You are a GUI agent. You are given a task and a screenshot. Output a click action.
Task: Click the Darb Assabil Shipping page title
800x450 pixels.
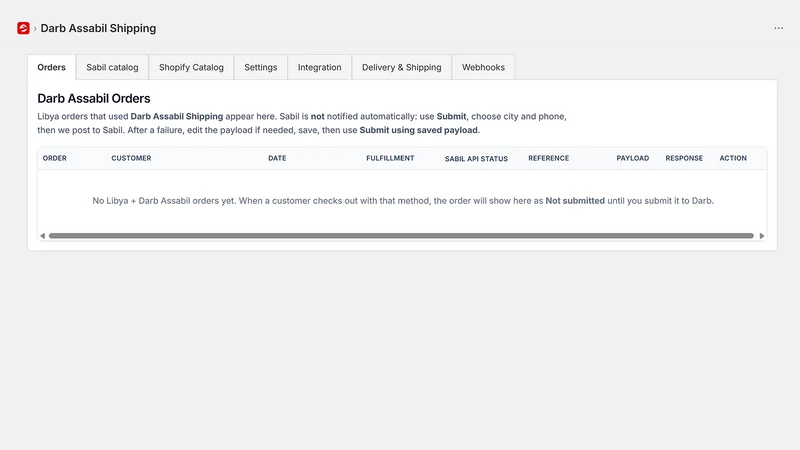pyautogui.click(x=98, y=29)
